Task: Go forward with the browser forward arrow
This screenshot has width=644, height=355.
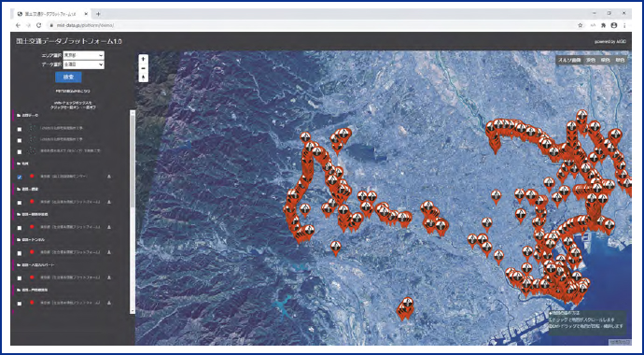Action: point(28,25)
